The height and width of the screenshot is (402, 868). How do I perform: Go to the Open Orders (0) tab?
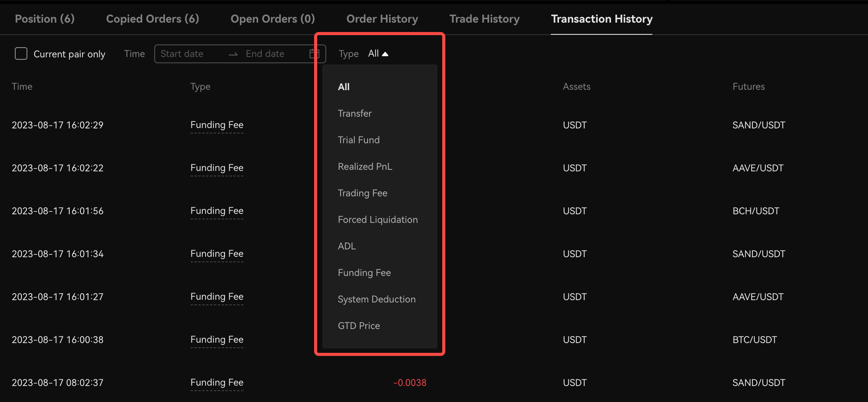coord(273,19)
